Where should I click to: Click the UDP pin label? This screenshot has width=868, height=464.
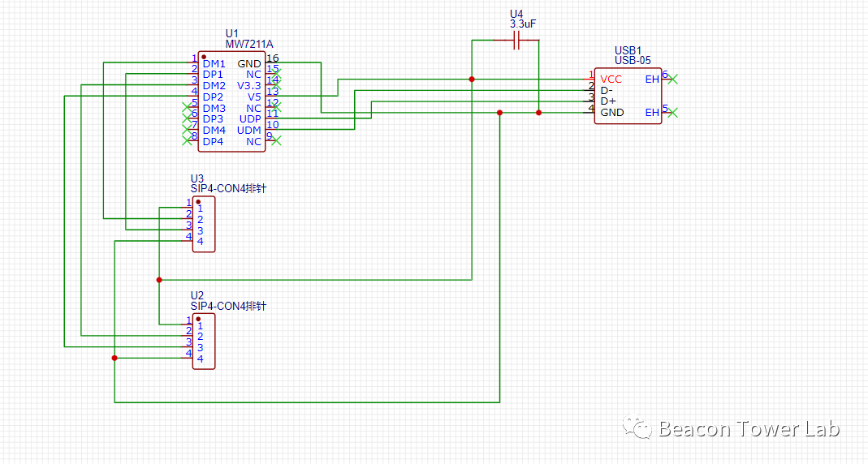250,119
